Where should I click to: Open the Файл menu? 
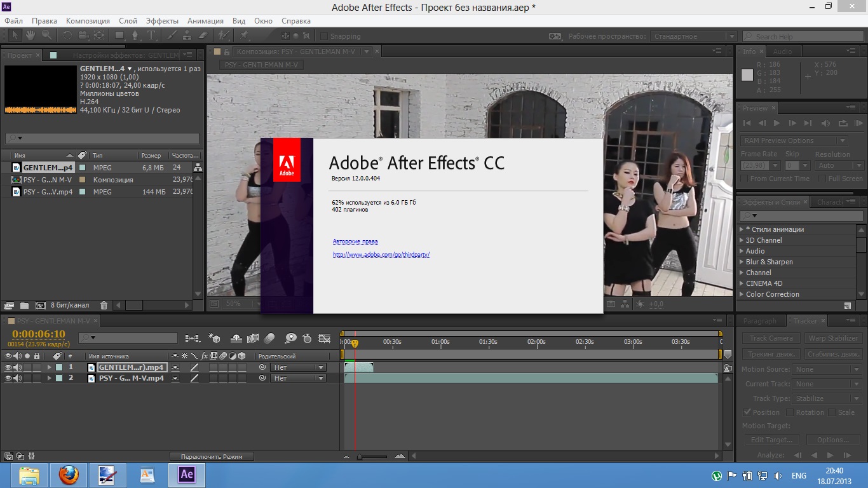(13, 21)
